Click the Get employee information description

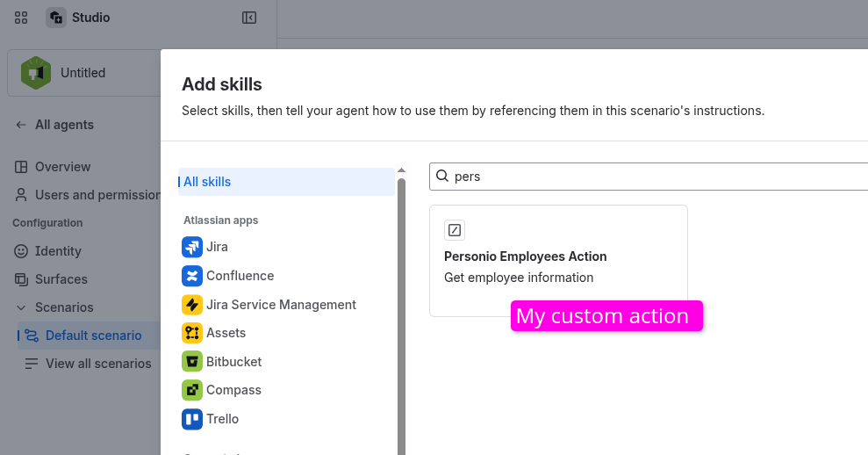519,278
